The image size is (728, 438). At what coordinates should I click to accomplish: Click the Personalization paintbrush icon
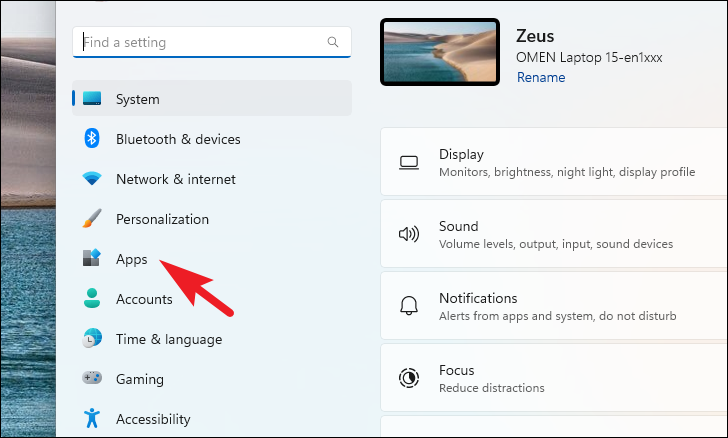click(x=92, y=218)
